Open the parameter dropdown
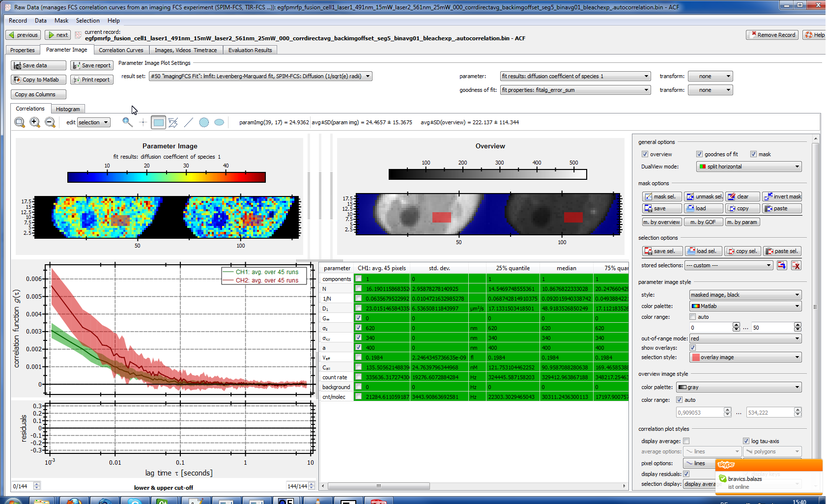Screen dimensions: 826x504 [x=575, y=76]
